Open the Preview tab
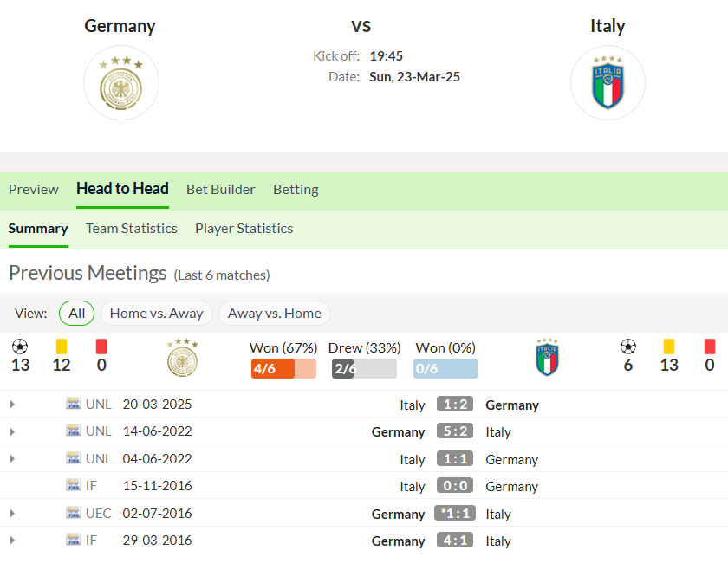728x570 pixels. click(34, 190)
